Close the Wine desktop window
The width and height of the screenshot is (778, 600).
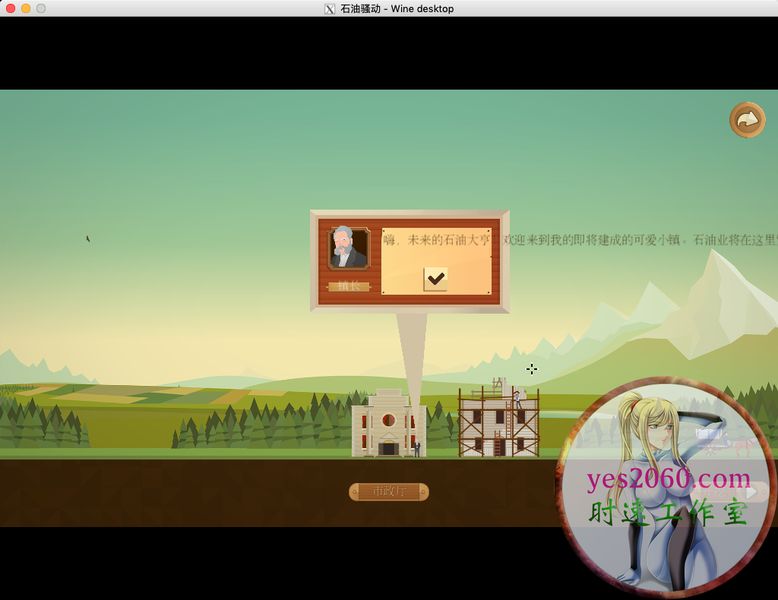tap(10, 8)
